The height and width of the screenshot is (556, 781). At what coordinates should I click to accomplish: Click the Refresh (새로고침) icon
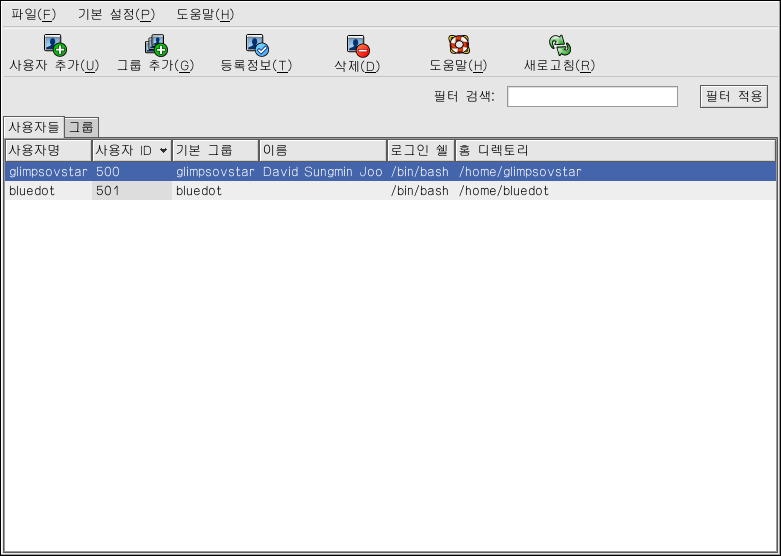(x=559, y=45)
